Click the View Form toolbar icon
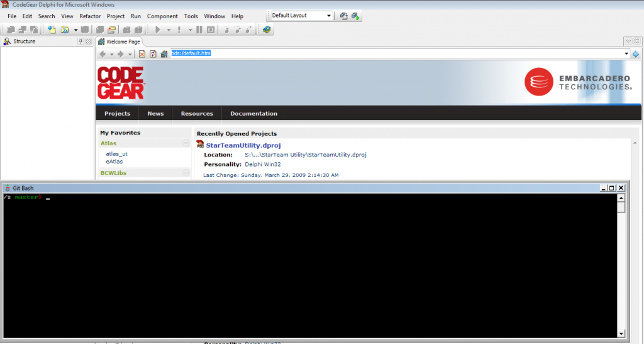 [23, 30]
